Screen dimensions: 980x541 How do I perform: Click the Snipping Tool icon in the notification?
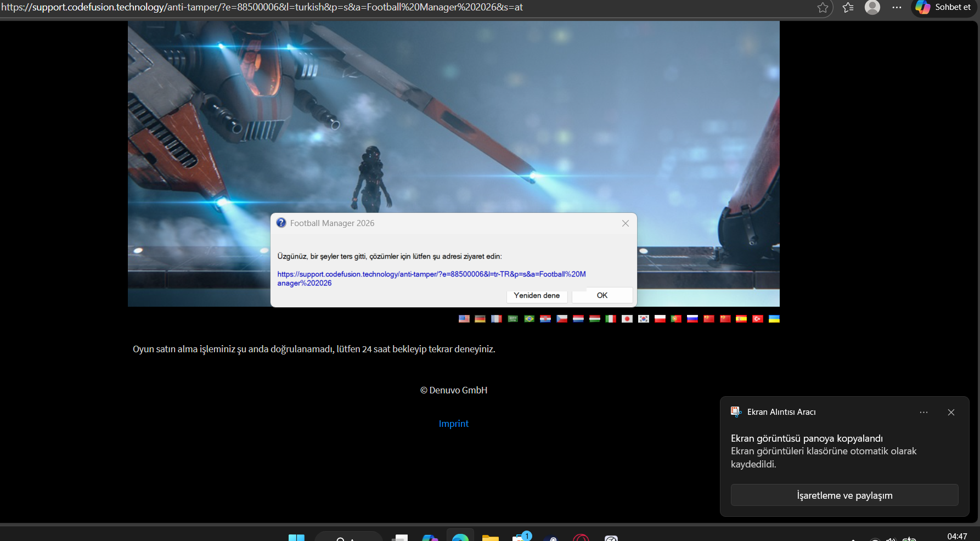(736, 412)
